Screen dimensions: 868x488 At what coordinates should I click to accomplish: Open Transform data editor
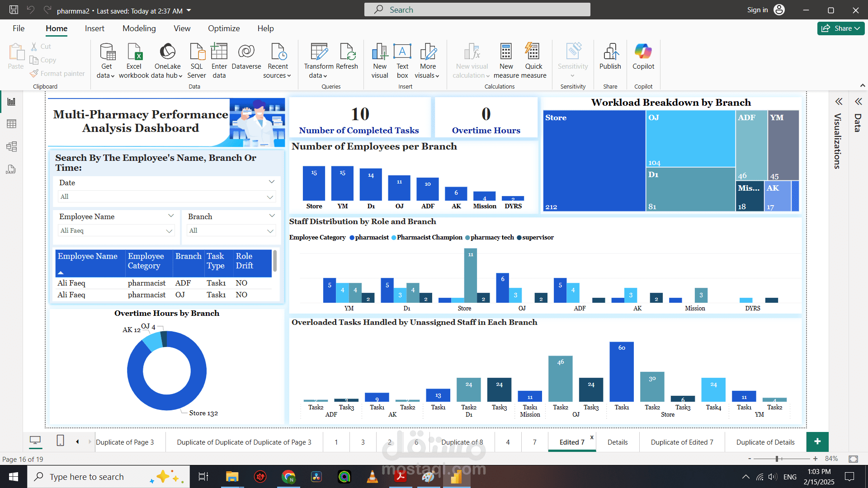coord(319,61)
